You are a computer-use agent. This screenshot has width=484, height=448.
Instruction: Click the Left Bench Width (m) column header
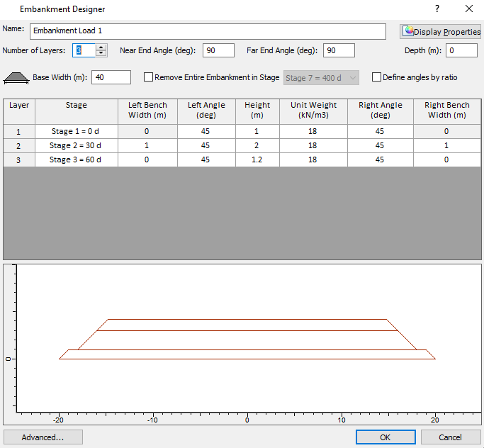point(147,111)
